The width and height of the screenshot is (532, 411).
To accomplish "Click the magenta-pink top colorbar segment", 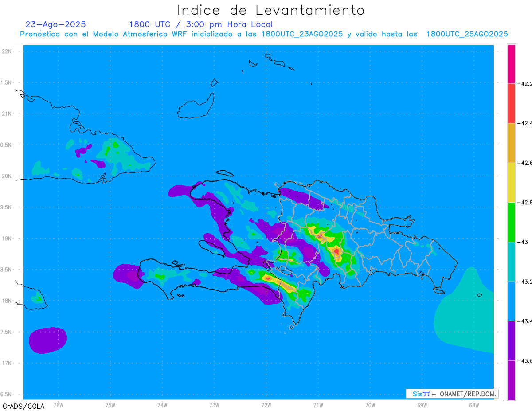I will pos(511,63).
